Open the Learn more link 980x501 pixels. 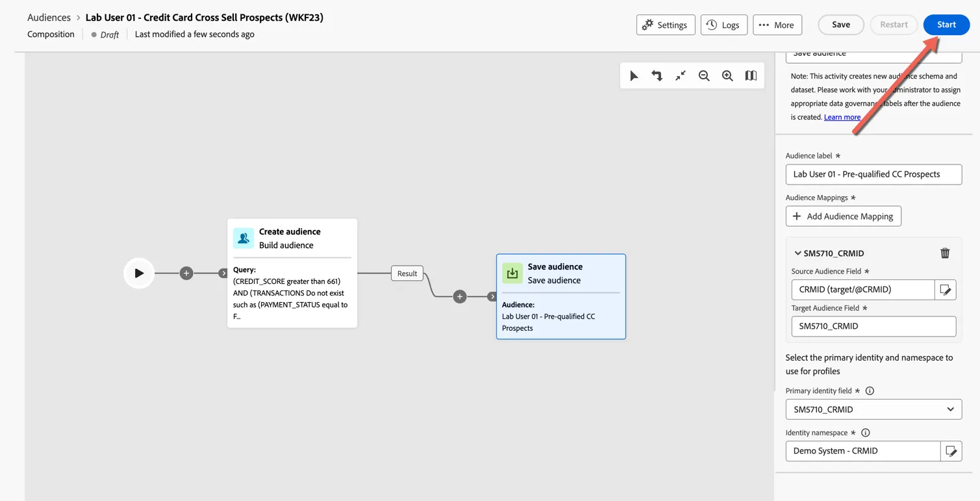point(842,117)
